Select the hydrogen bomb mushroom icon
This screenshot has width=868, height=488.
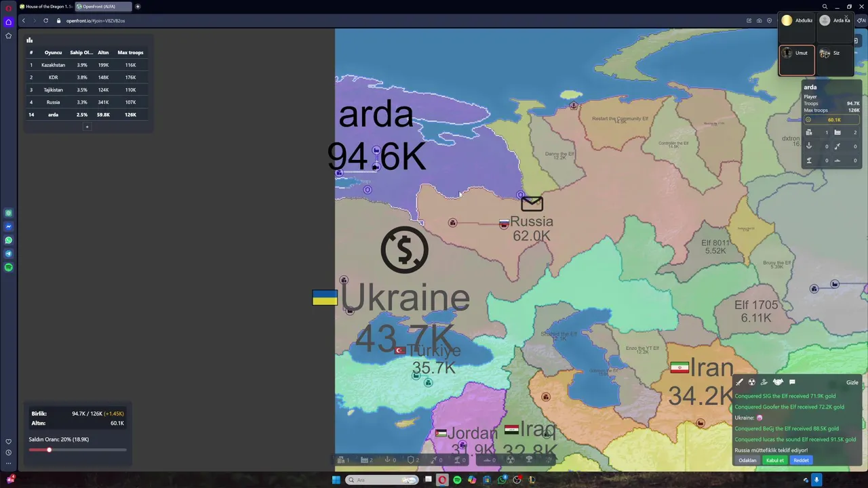530,460
